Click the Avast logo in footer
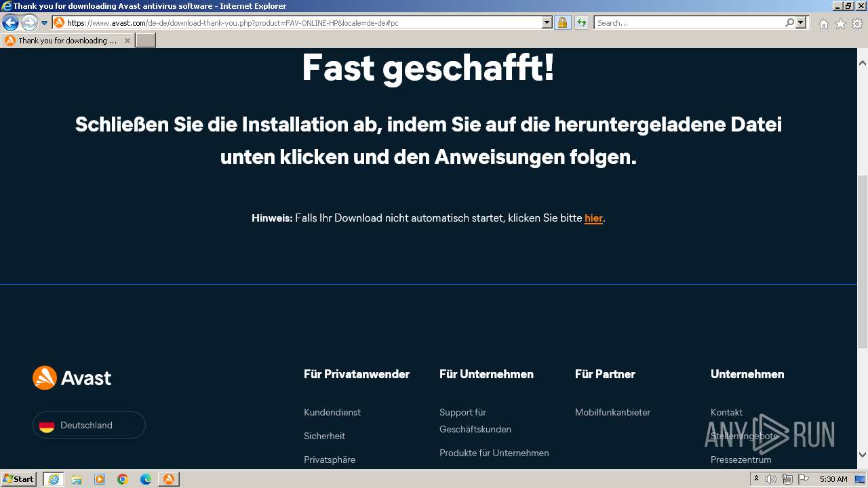Viewport: 868px width, 488px height. coord(72,378)
